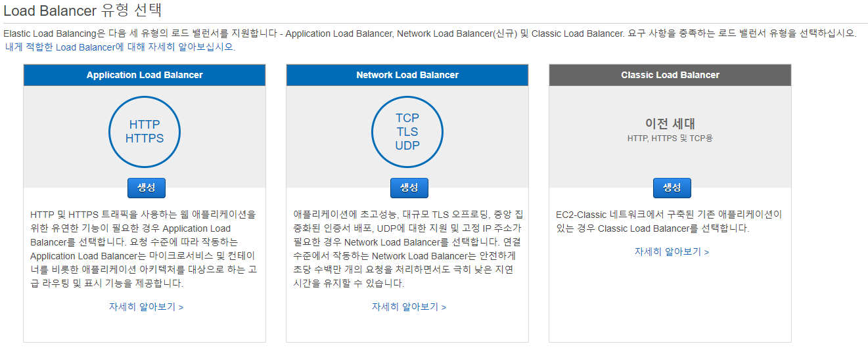
Task: Click the 이전 세대 heading text
Action: [x=670, y=123]
